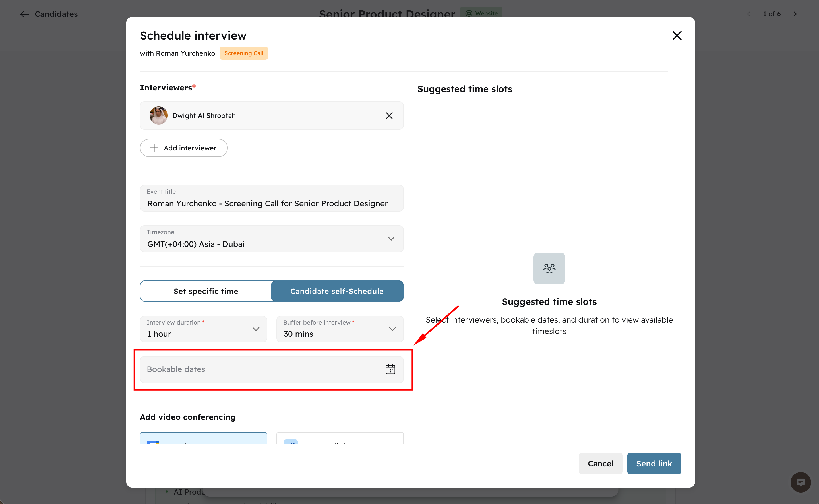Open the chat support bubble
Image resolution: width=819 pixels, height=504 pixels.
pos(800,482)
